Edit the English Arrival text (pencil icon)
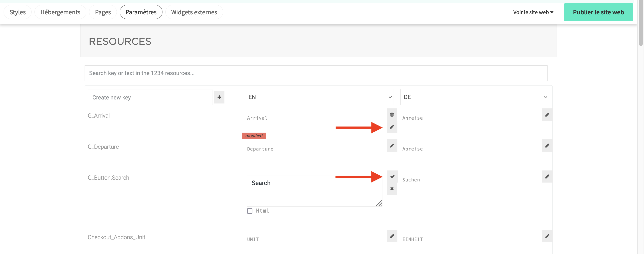 392,127
